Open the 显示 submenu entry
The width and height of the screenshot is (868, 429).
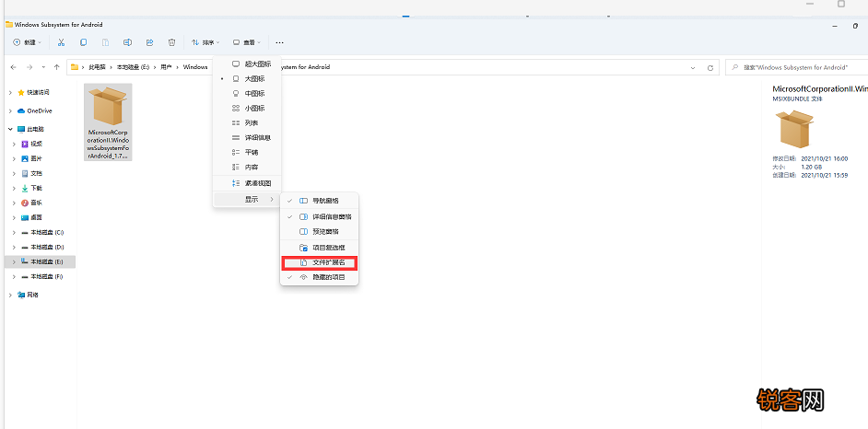[247, 200]
